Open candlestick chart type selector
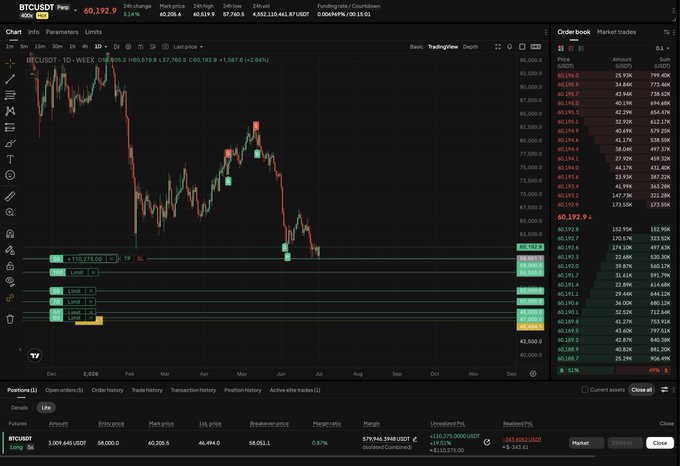This screenshot has width=680, height=466. 116,46
